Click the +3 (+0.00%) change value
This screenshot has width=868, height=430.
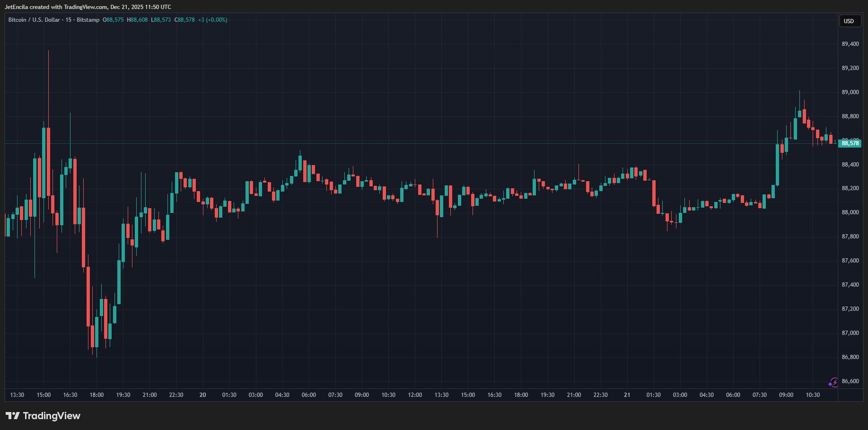pyautogui.click(x=212, y=20)
